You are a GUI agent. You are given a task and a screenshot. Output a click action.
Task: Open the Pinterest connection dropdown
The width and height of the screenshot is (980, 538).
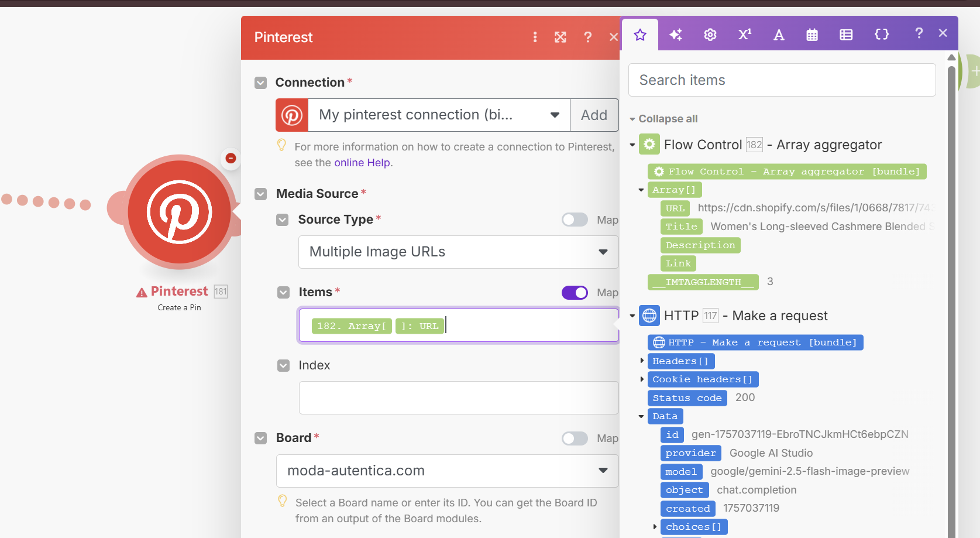tap(439, 115)
